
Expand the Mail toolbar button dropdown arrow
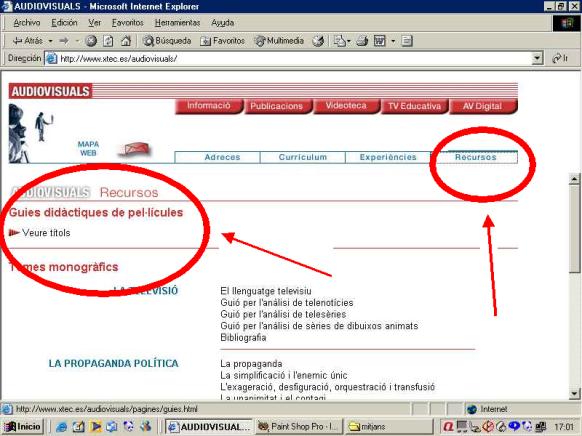[349, 41]
